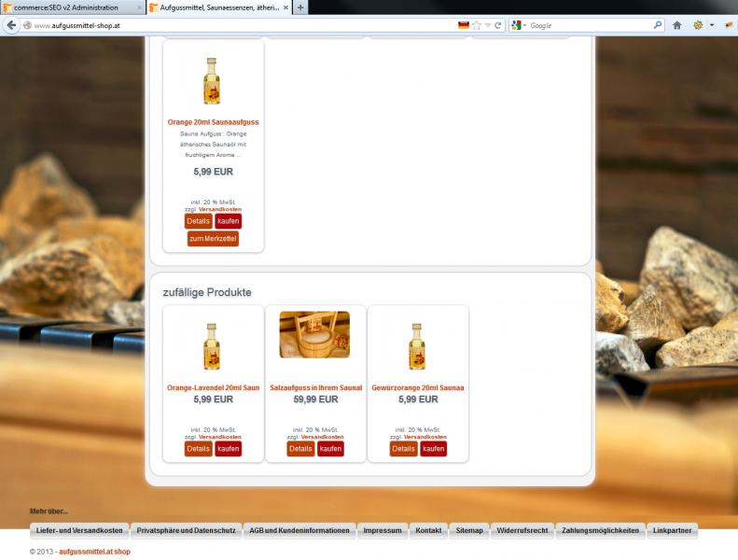Reload the page with the refresh icon
This screenshot has height=560, width=738.
click(x=498, y=25)
